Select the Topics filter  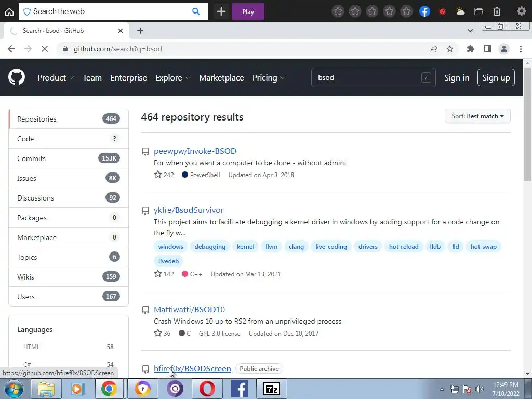click(x=69, y=257)
